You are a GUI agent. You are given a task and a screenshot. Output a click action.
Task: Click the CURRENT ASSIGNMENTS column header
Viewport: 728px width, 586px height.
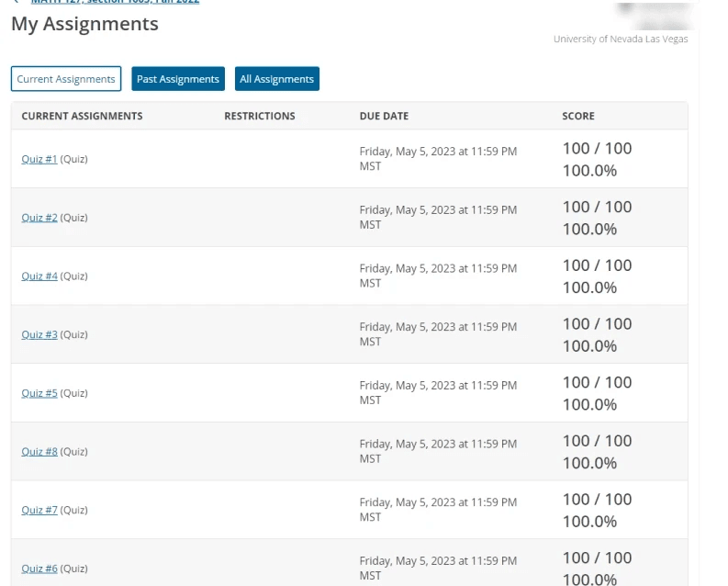[82, 117]
